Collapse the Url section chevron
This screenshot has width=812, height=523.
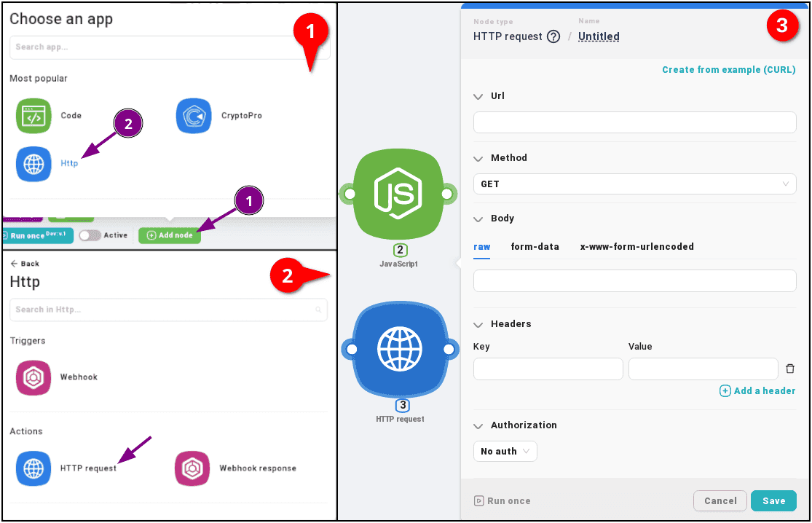point(478,96)
